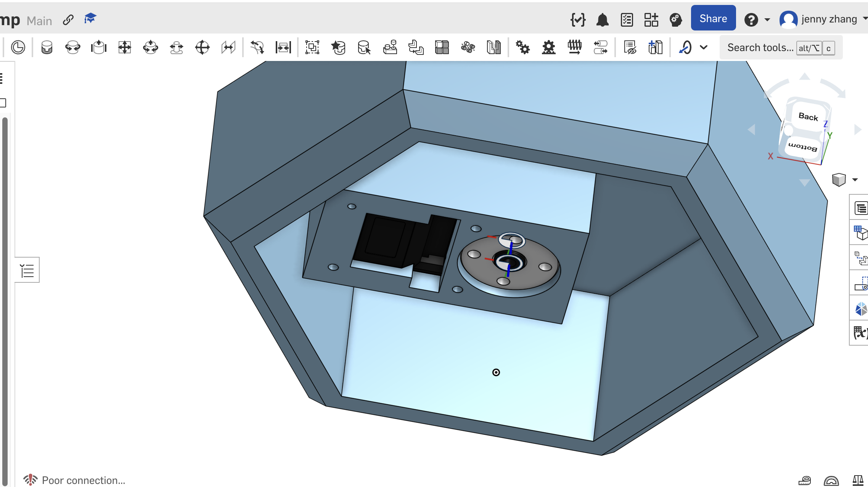Click the plus and blocks toolbar icon
This screenshot has height=487, width=868.
point(656,48)
